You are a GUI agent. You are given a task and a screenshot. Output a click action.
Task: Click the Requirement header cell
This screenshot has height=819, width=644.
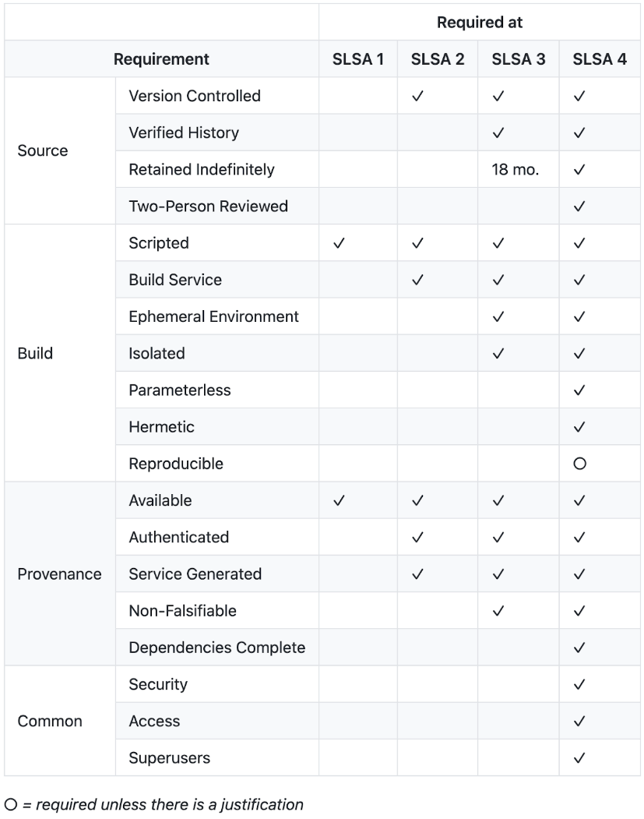coord(161,59)
